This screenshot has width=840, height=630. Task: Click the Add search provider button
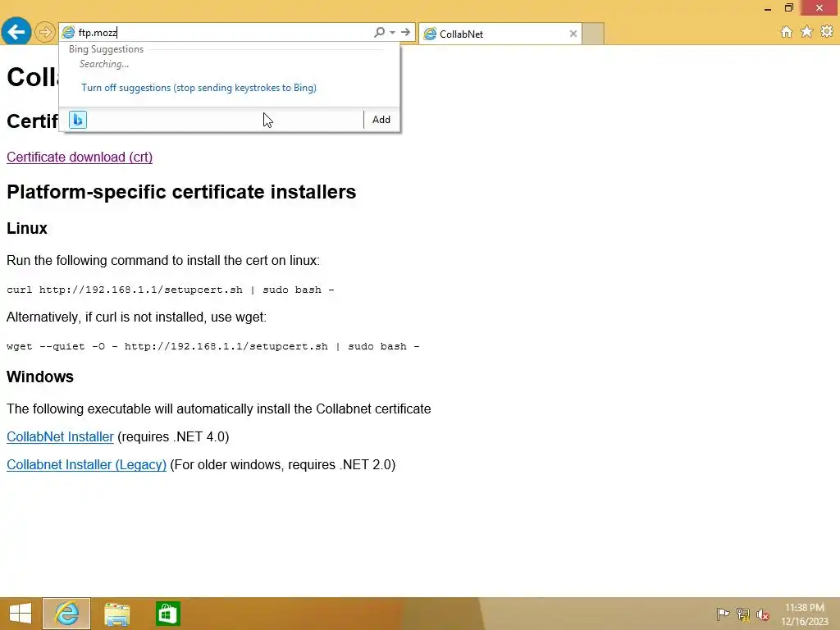(x=381, y=120)
